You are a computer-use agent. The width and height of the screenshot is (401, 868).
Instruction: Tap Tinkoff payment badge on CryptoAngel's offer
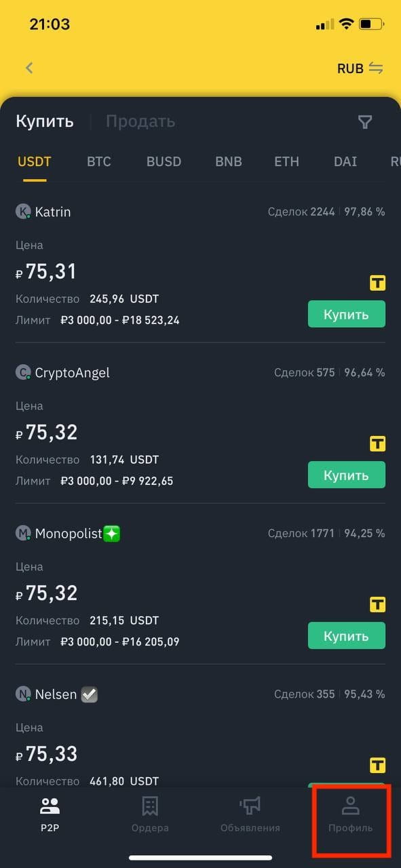[x=377, y=444]
